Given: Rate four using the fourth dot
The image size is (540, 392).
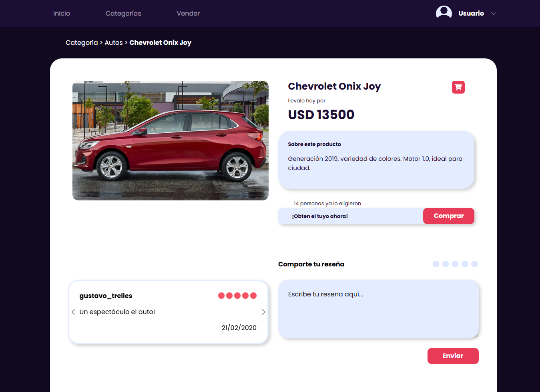Looking at the screenshot, I should tap(465, 264).
